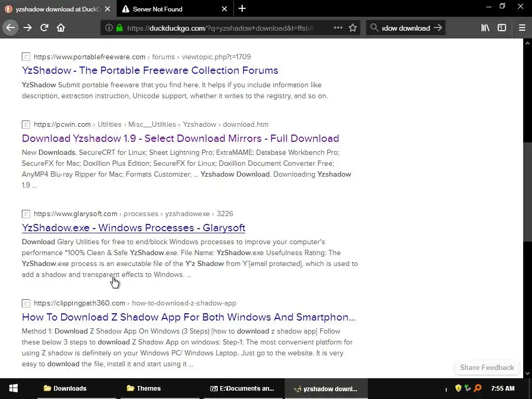Switch to E:\Documents window in taskbar
The width and height of the screenshot is (532, 399).
(243, 389)
